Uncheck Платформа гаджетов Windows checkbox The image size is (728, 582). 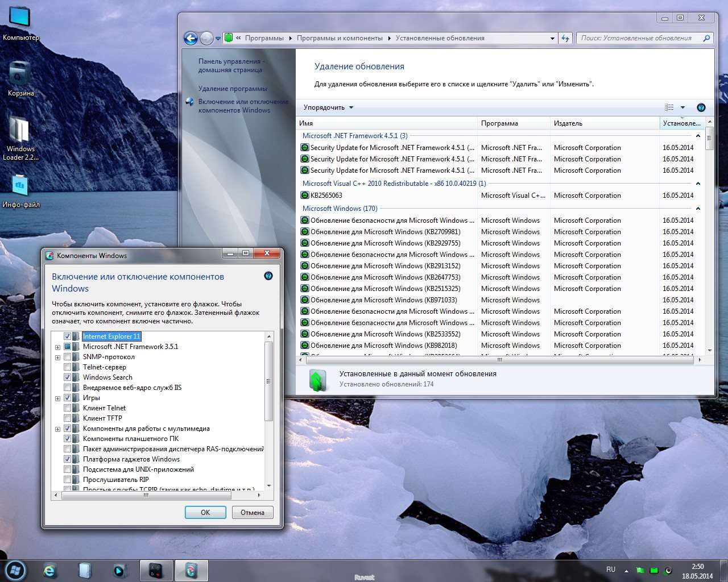(x=68, y=459)
